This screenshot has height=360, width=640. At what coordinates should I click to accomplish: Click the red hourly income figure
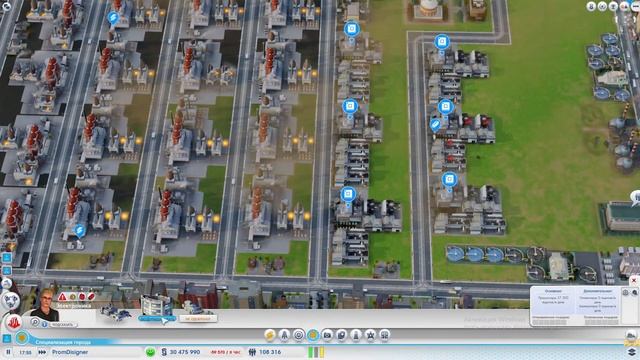point(225,352)
